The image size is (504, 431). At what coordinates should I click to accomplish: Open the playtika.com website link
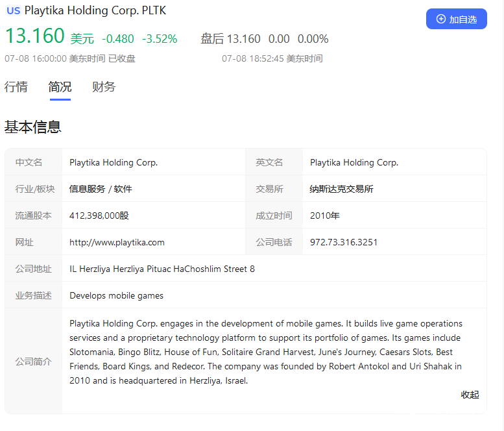click(117, 242)
